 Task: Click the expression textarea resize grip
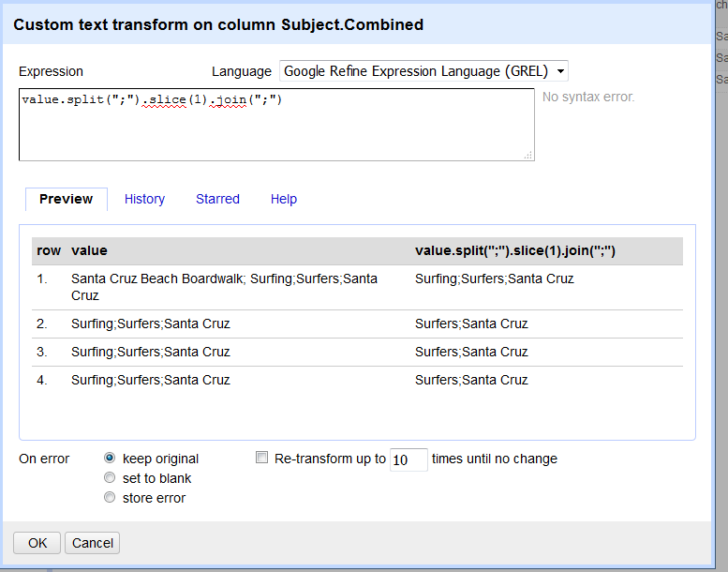click(527, 156)
